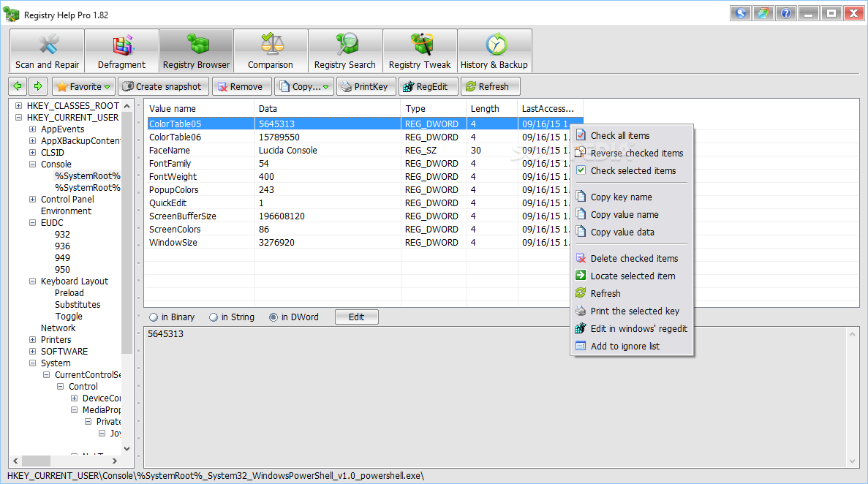Expand the HKEY_CLASSES_ROOT tree node
The width and height of the screenshot is (868, 484).
pyautogui.click(x=18, y=105)
